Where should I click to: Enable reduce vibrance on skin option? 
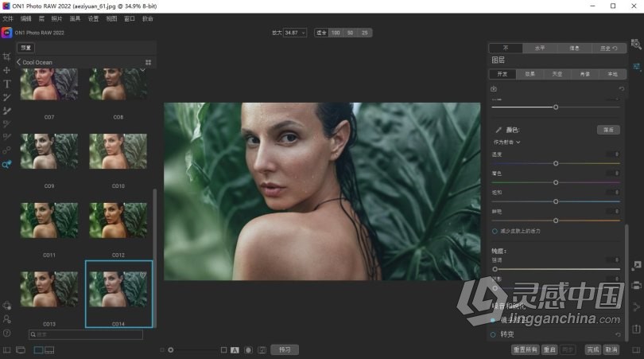(x=495, y=231)
